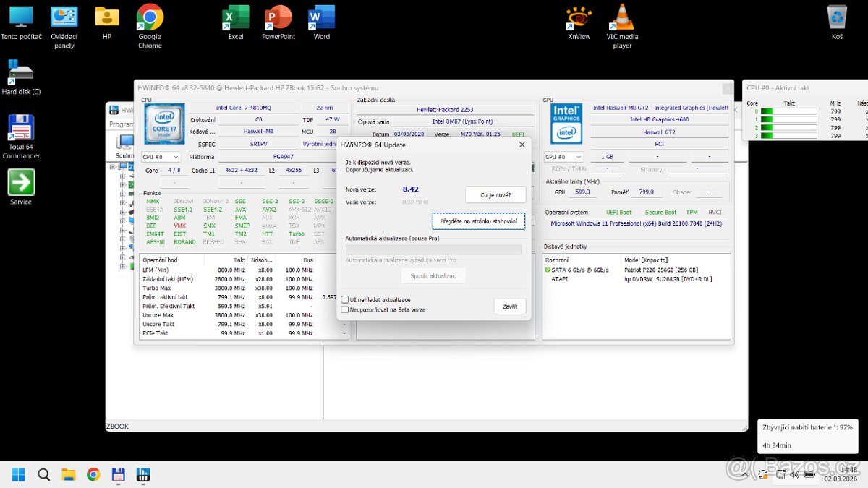Click Souhrn computer icon in HWiNFO main window

(x=125, y=146)
